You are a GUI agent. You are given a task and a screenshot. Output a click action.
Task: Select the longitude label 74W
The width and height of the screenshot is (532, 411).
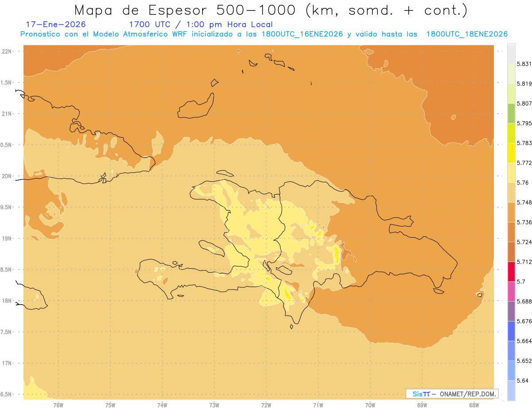click(162, 405)
